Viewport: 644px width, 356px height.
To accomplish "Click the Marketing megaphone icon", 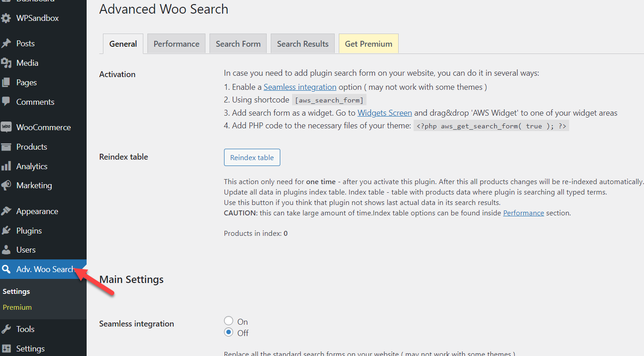I will tap(6, 185).
